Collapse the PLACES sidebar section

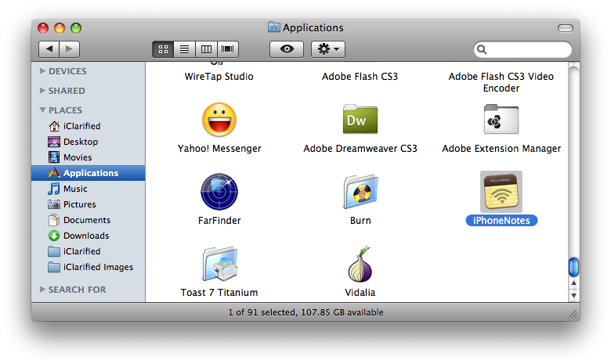(x=43, y=110)
